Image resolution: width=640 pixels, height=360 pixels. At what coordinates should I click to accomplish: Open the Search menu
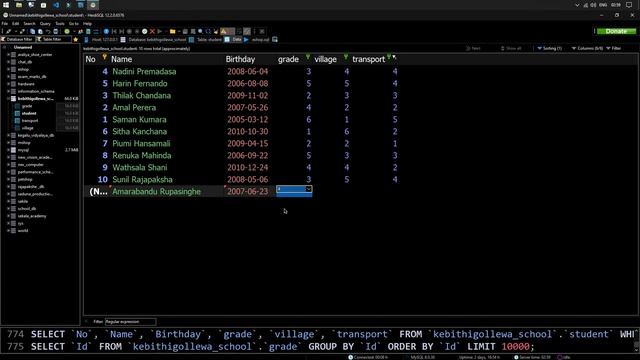[29, 24]
